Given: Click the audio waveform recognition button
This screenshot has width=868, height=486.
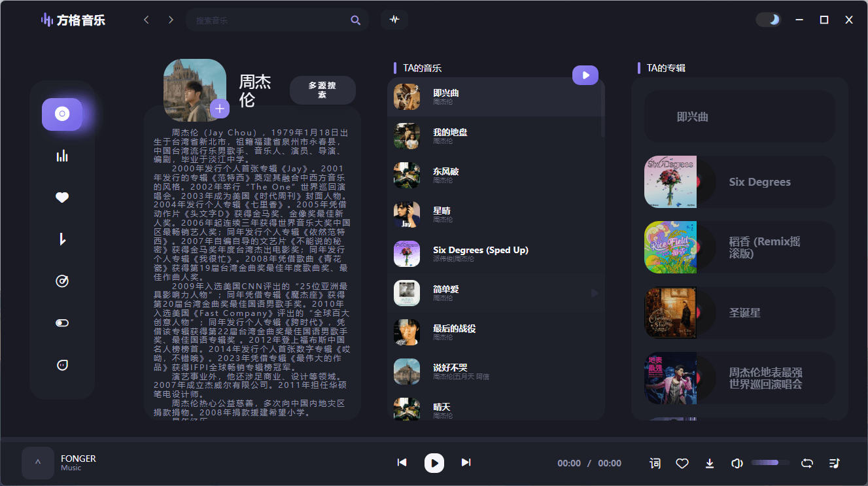Looking at the screenshot, I should 394,20.
